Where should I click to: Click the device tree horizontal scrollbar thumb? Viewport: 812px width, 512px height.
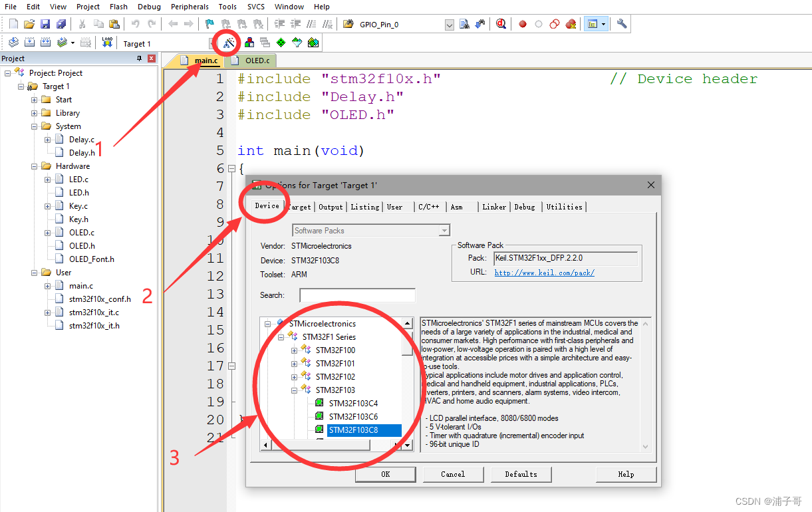[x=321, y=445]
